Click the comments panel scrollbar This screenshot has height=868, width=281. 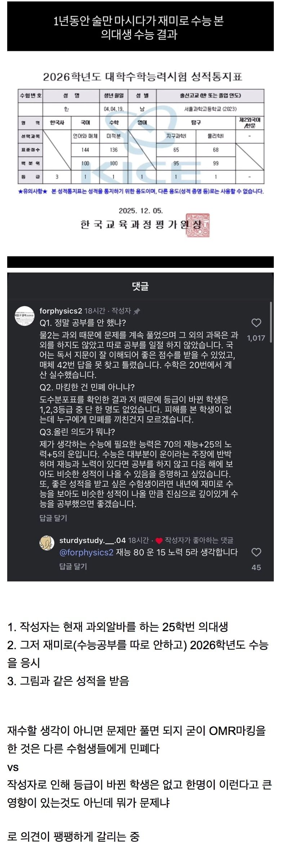[271, 323]
